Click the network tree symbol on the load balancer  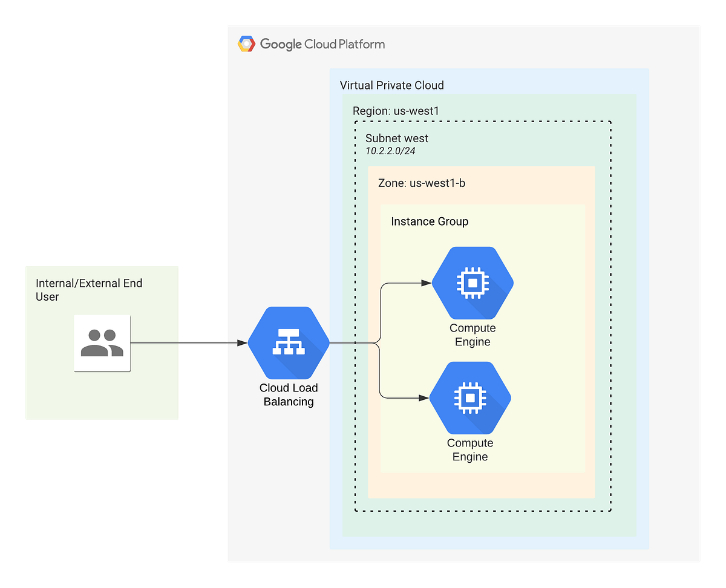point(289,341)
